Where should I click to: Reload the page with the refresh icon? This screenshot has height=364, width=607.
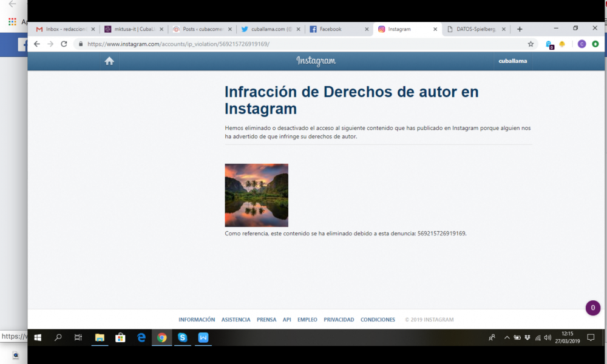(64, 44)
